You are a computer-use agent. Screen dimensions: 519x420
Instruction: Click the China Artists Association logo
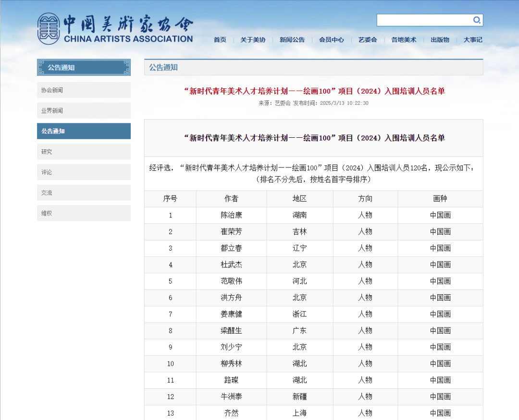pos(115,28)
